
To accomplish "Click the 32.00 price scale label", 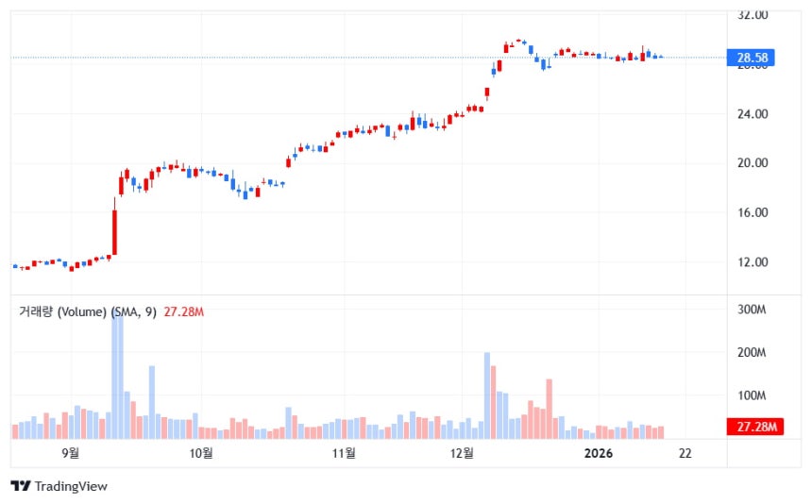I will tap(753, 15).
